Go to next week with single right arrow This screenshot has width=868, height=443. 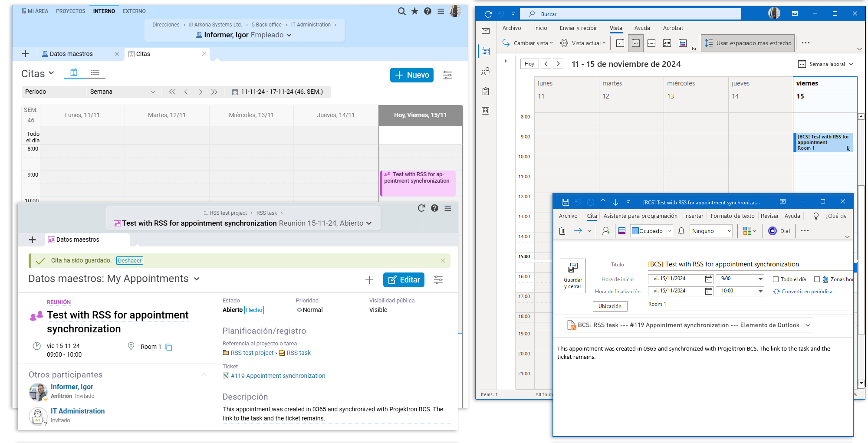(x=200, y=92)
